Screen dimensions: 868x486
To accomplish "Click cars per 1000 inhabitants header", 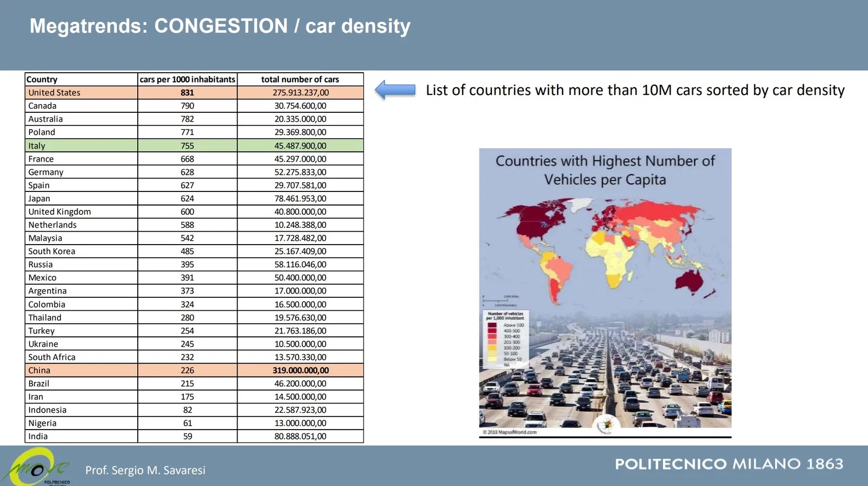I will pyautogui.click(x=187, y=79).
